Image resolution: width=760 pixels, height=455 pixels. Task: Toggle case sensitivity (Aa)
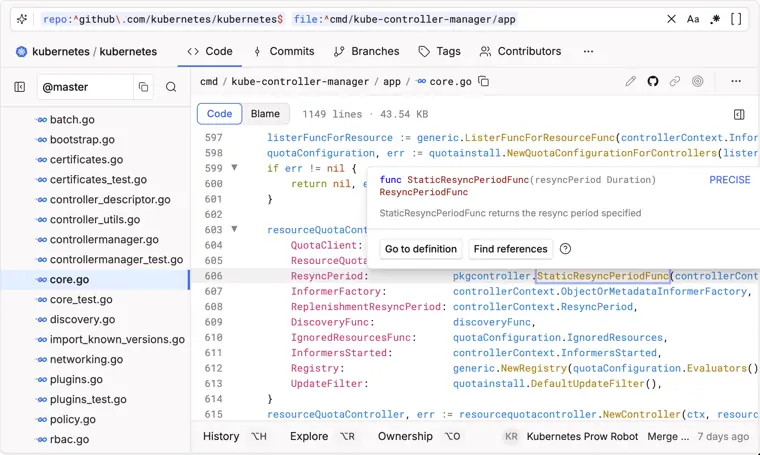(693, 19)
